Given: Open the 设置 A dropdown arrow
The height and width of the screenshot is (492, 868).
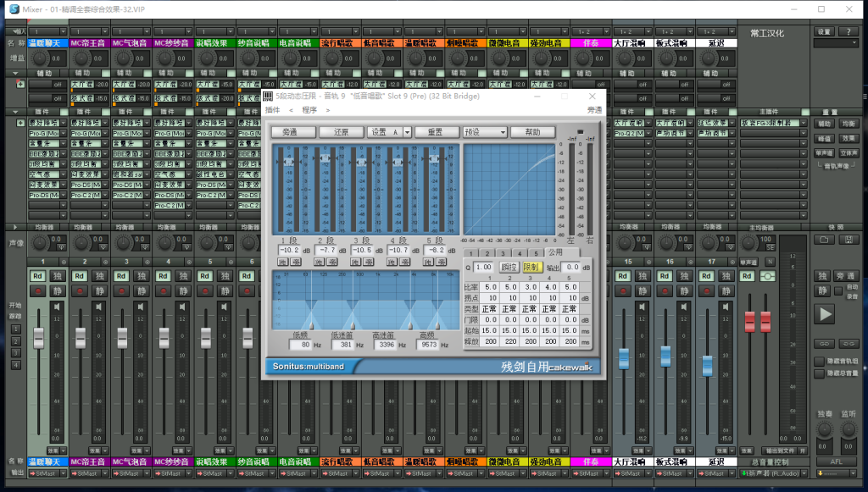Looking at the screenshot, I should pyautogui.click(x=408, y=132).
